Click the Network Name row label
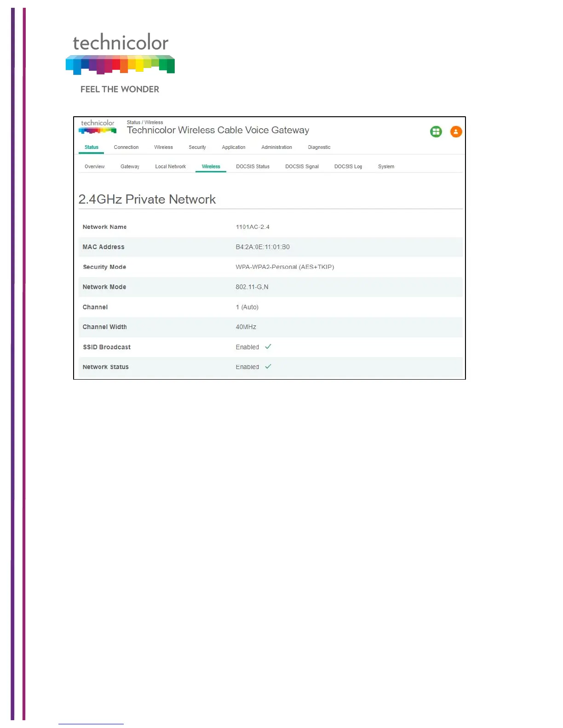 point(104,227)
